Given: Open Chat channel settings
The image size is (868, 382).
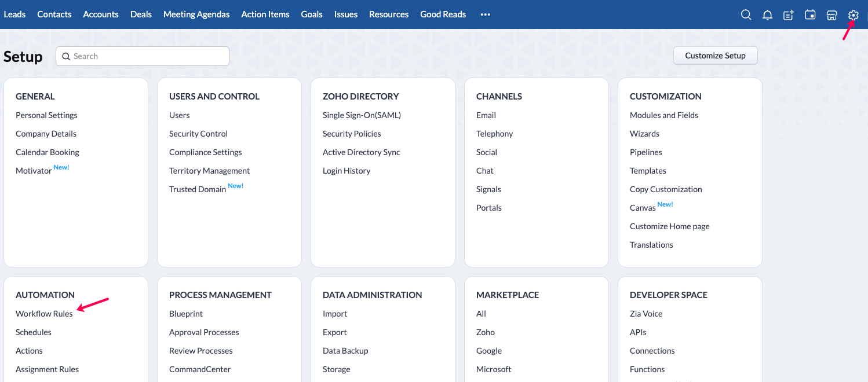Looking at the screenshot, I should (x=485, y=171).
